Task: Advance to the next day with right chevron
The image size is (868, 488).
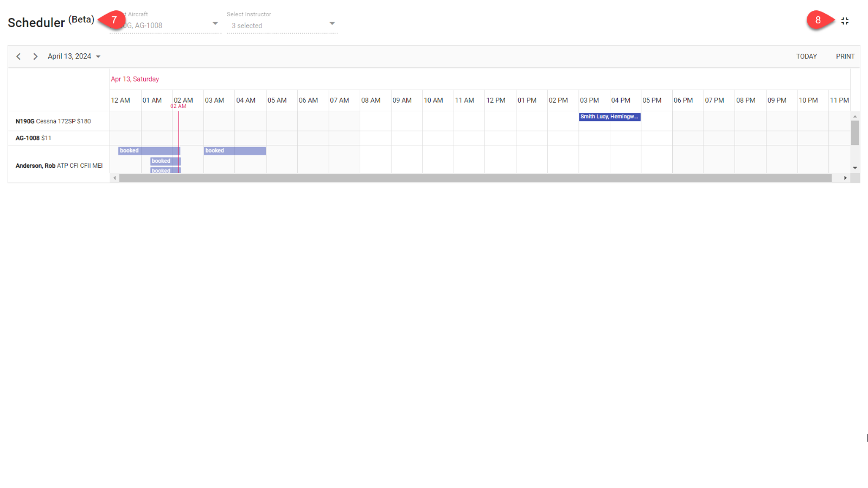Action: 35,56
